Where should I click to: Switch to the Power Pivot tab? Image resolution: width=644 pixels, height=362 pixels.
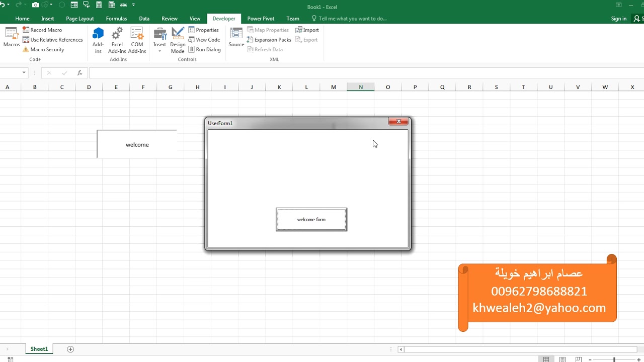click(261, 19)
